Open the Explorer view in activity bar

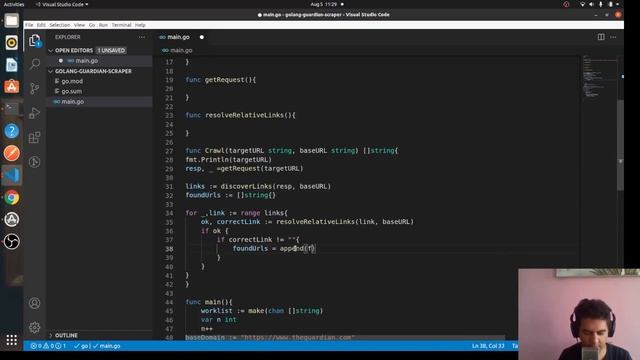tap(35, 41)
